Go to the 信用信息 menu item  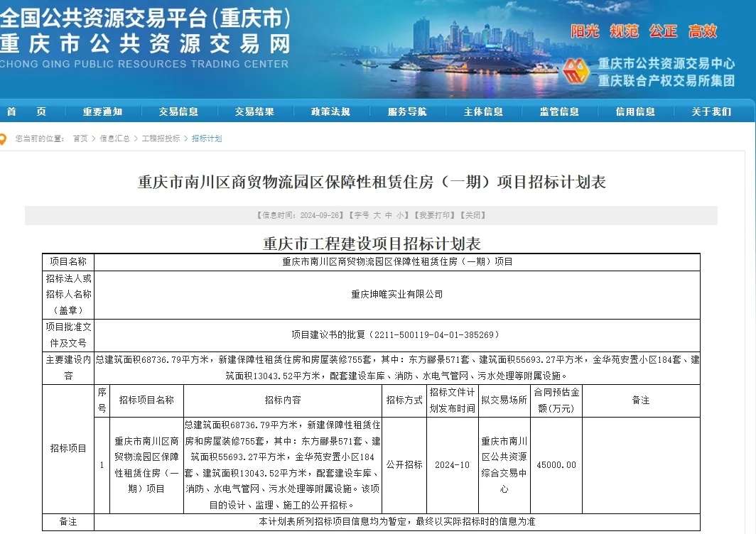(x=635, y=111)
